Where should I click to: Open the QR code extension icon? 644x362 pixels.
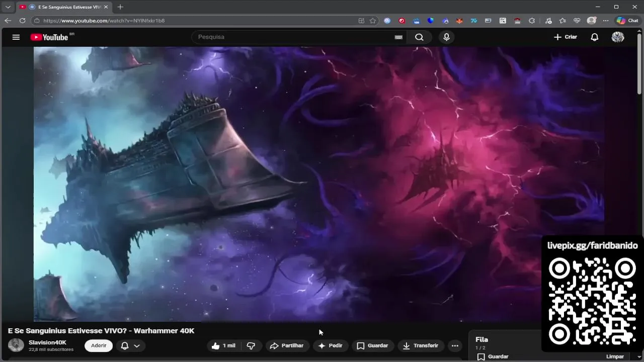[x=503, y=21]
